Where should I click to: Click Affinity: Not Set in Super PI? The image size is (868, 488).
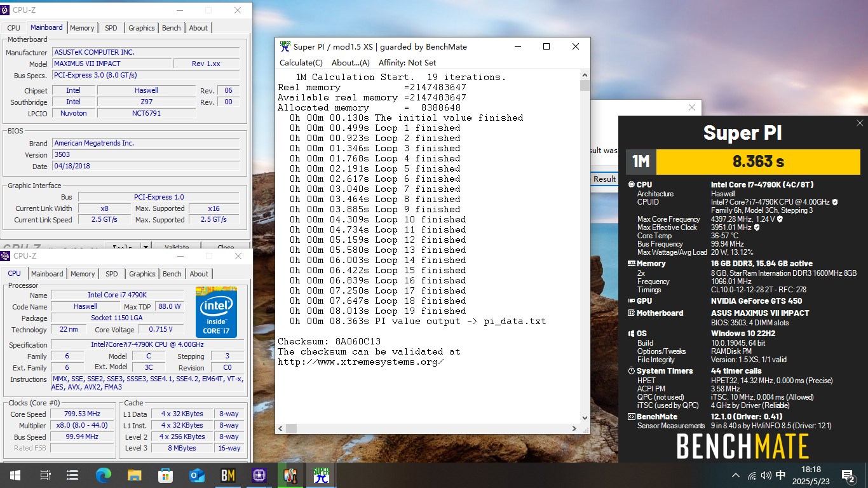point(407,63)
